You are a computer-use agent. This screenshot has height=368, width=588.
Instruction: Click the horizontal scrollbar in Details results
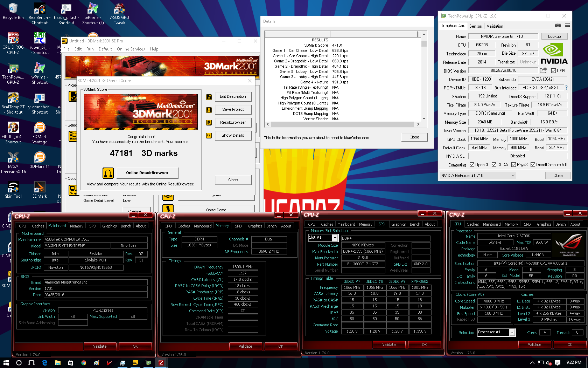343,124
